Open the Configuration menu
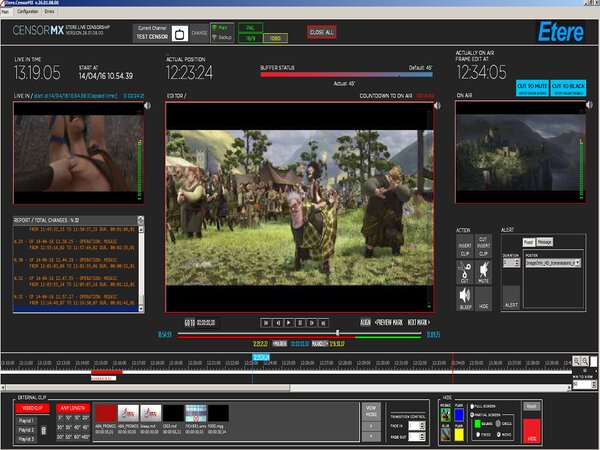The image size is (600, 450). (28, 11)
